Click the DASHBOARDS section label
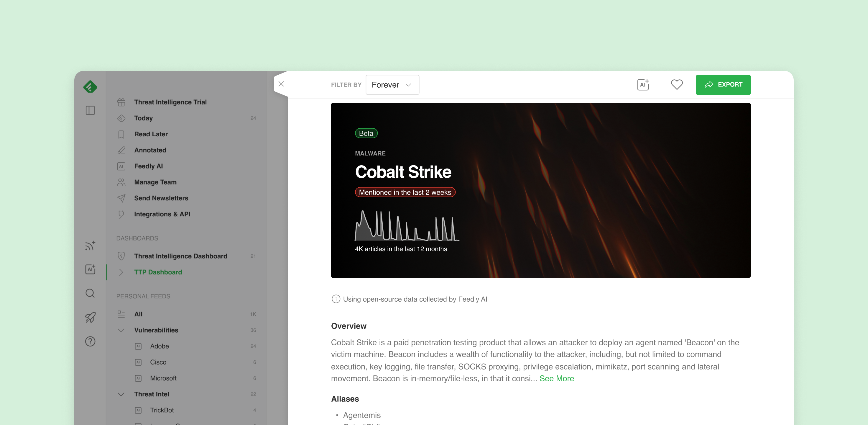 tap(137, 238)
